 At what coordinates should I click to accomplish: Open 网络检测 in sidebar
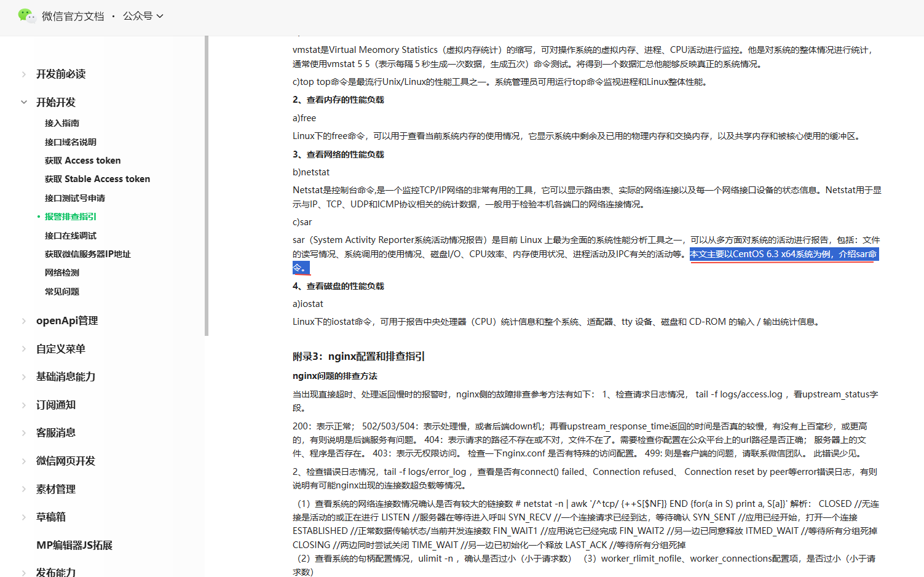(x=62, y=273)
